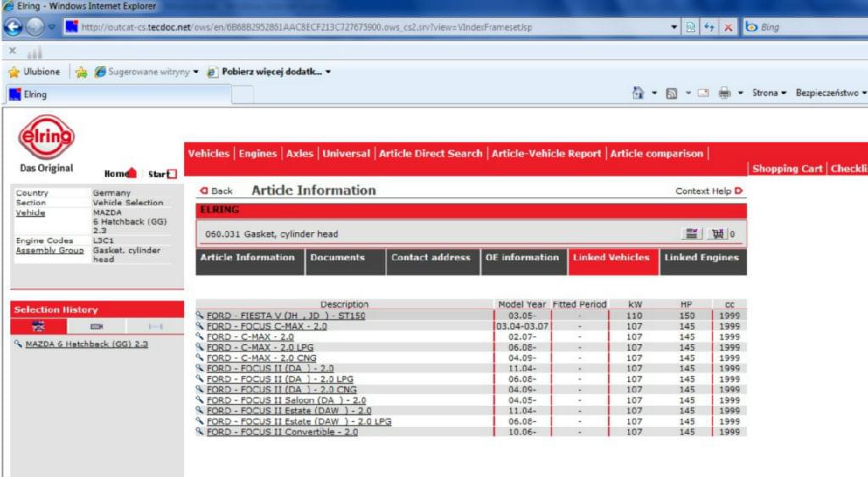Switch to Documents tab
Viewport: 868px width, 477px height.
click(x=345, y=262)
